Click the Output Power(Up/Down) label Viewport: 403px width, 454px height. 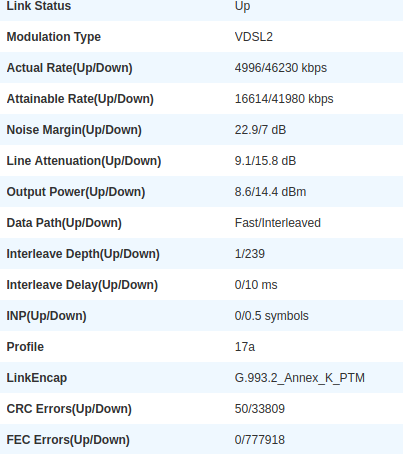[x=76, y=192]
